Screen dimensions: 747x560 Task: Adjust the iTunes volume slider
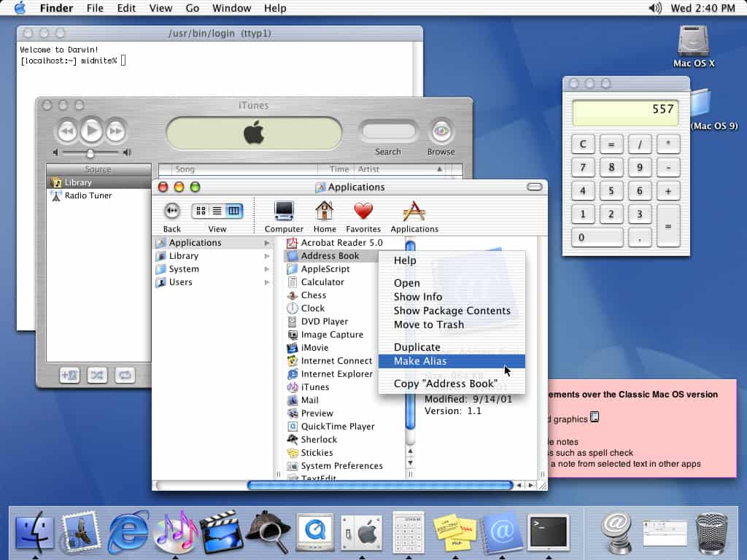coord(89,153)
